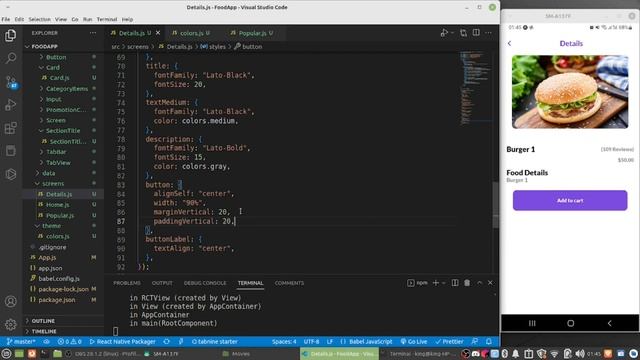Viewport: 640px width, 360px height.
Task: Collapse the Card folder
Action: (53, 67)
